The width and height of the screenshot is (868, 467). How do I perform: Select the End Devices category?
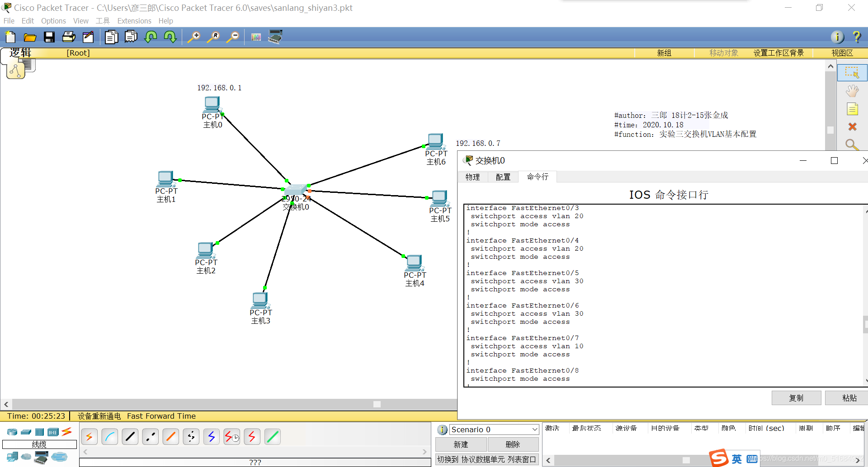(12, 457)
